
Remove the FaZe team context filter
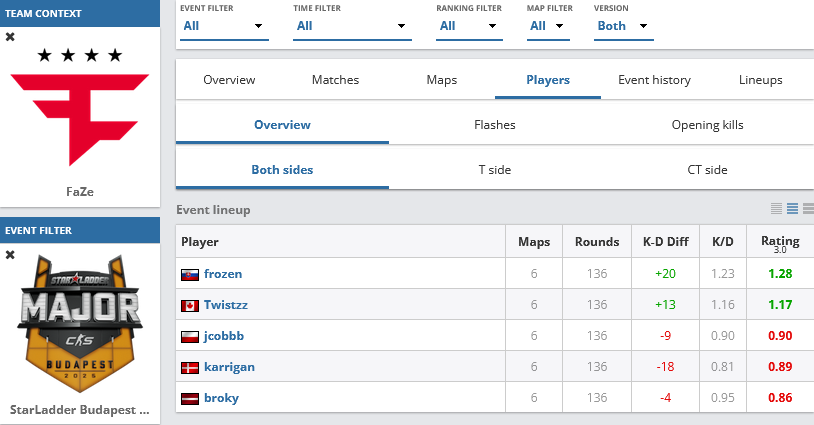[x=10, y=37]
